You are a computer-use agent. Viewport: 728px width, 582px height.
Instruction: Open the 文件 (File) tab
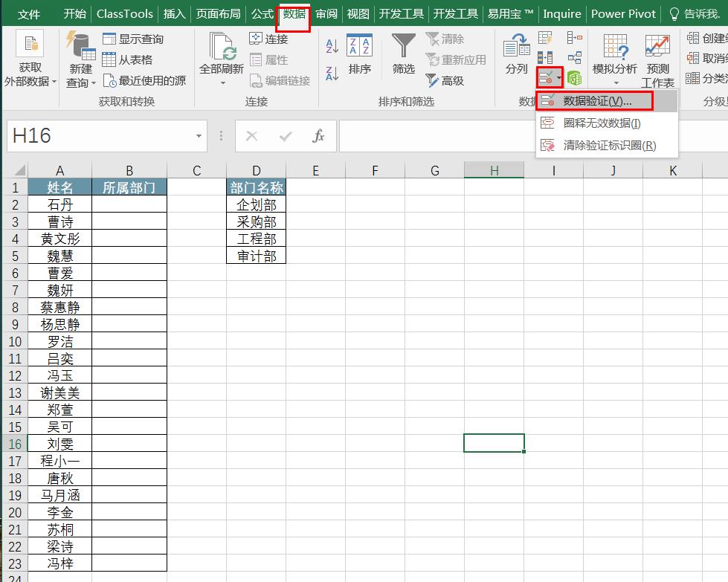point(29,14)
